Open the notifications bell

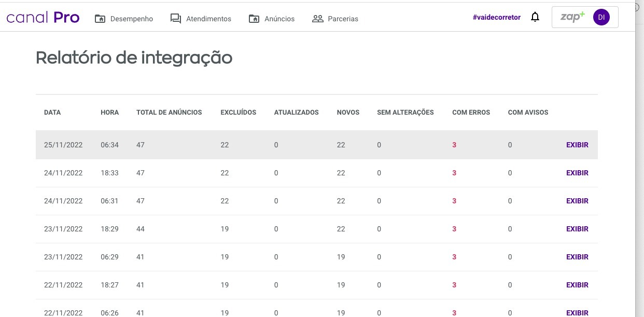[535, 17]
